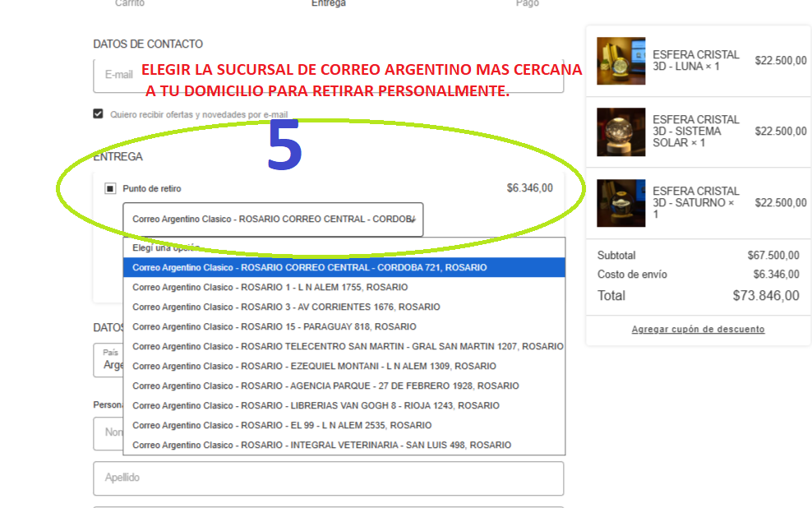Click the SATURNO crystal sphere thumbnail
The image size is (812, 508).
621,203
